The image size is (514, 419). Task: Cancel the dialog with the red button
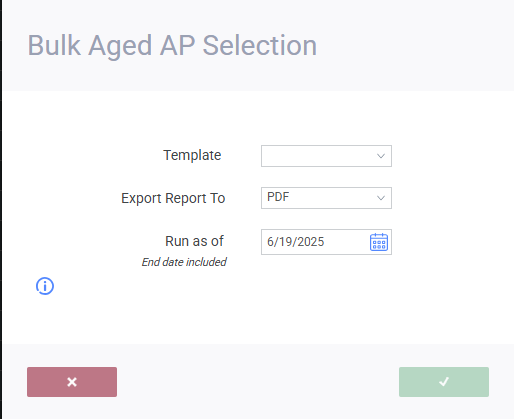(72, 382)
